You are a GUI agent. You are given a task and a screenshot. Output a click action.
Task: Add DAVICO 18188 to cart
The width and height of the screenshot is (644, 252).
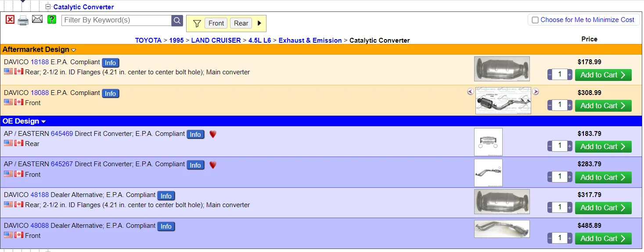(603, 75)
